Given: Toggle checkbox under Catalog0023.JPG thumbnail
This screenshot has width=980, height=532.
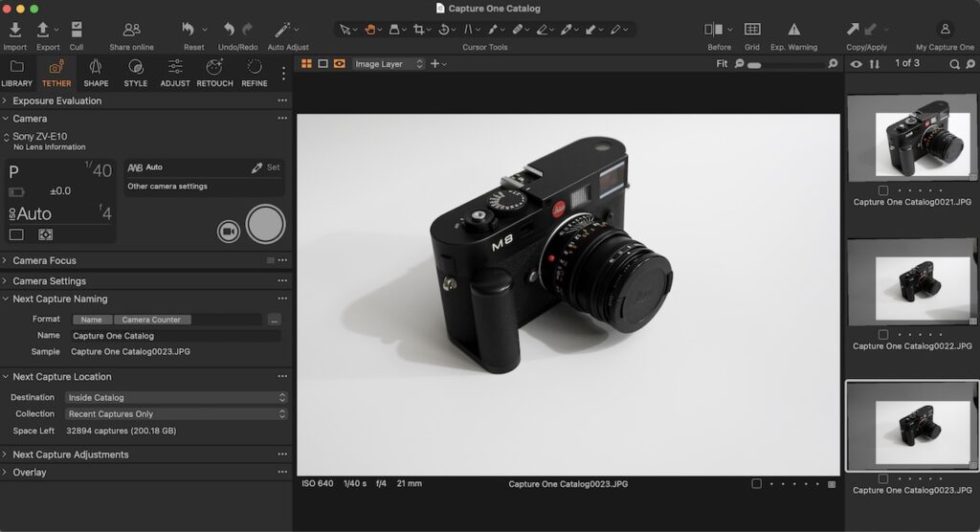Looking at the screenshot, I should click(x=883, y=478).
